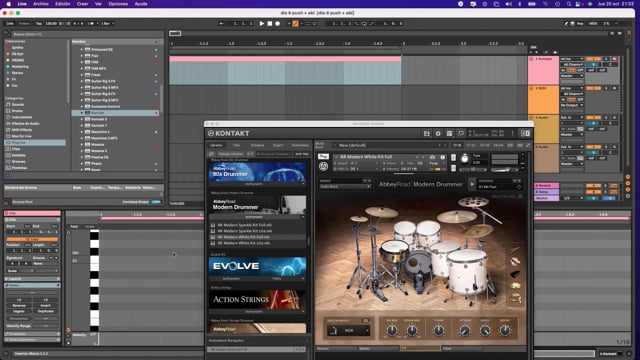The width and height of the screenshot is (640, 360).
Task: Expand the Kontakt folder in plug-in list
Action: (x=82, y=113)
